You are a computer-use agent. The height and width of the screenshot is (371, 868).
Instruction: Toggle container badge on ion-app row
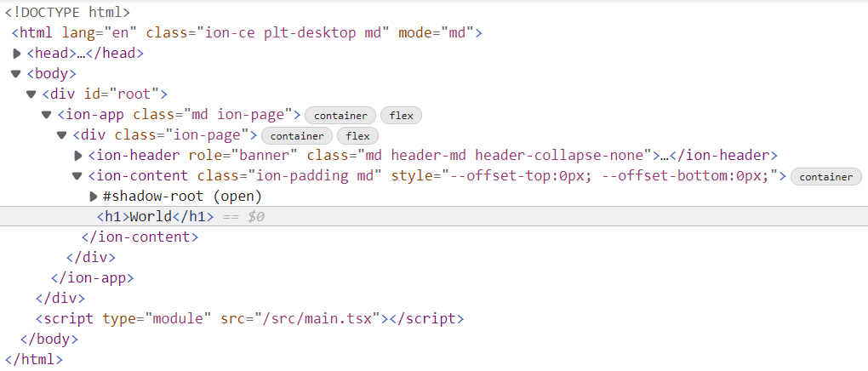340,116
